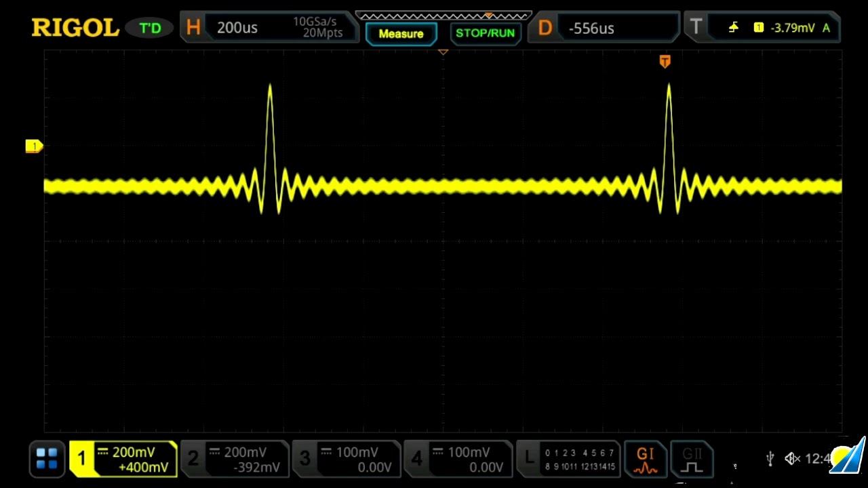Enable channel 2 200mV label
The image size is (868, 488).
[245, 452]
